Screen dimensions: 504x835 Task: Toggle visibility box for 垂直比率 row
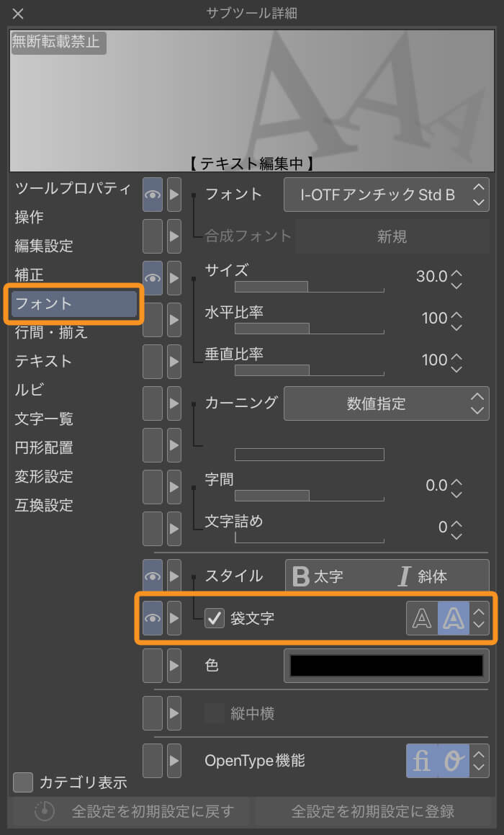[x=153, y=361]
